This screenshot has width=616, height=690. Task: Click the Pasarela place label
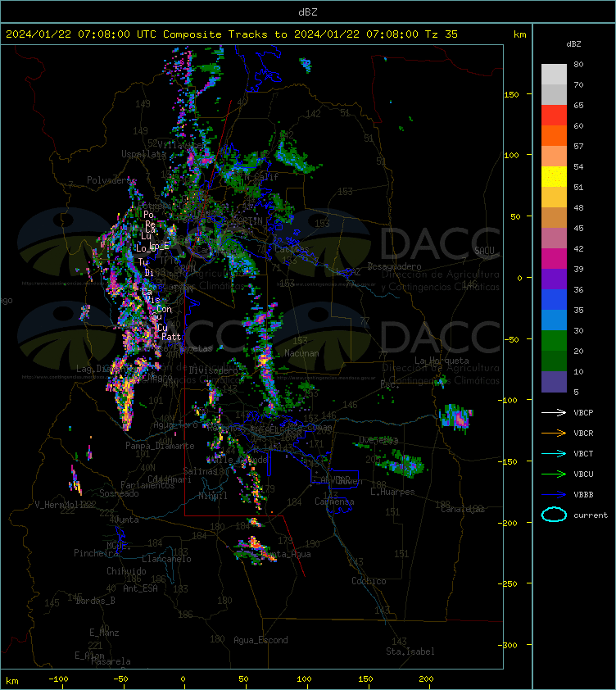point(111,661)
